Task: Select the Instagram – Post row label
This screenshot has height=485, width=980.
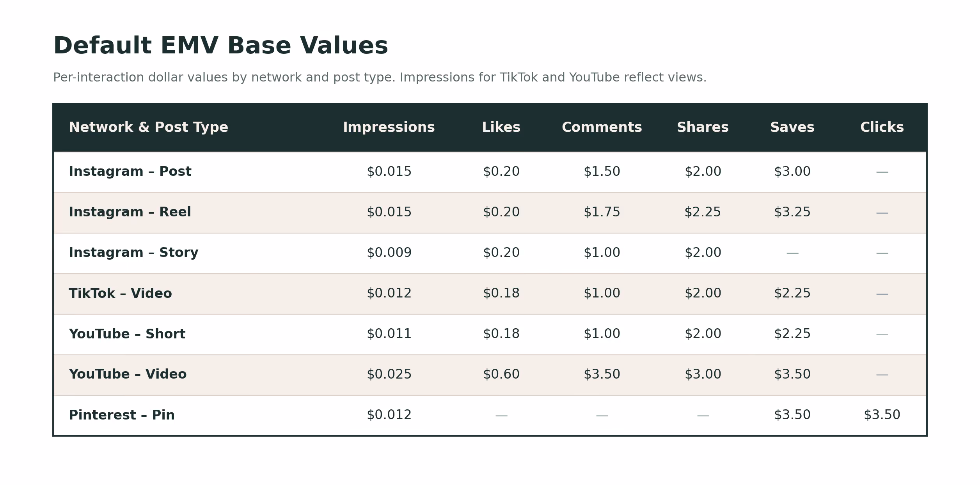Action: (x=130, y=172)
